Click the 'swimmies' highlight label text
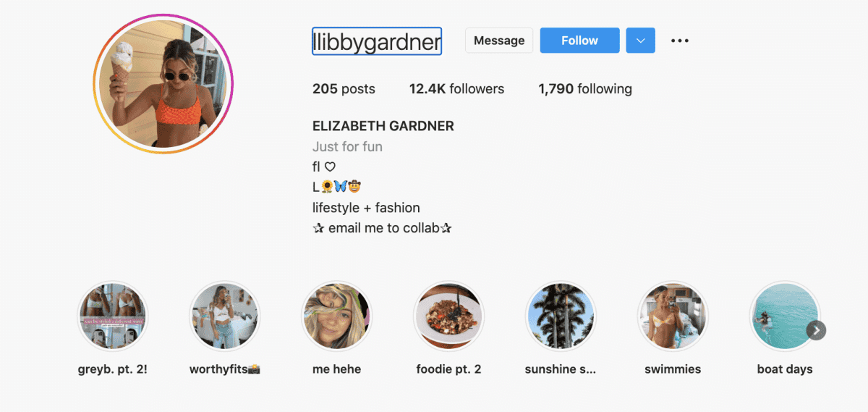This screenshot has height=412, width=868. point(673,369)
